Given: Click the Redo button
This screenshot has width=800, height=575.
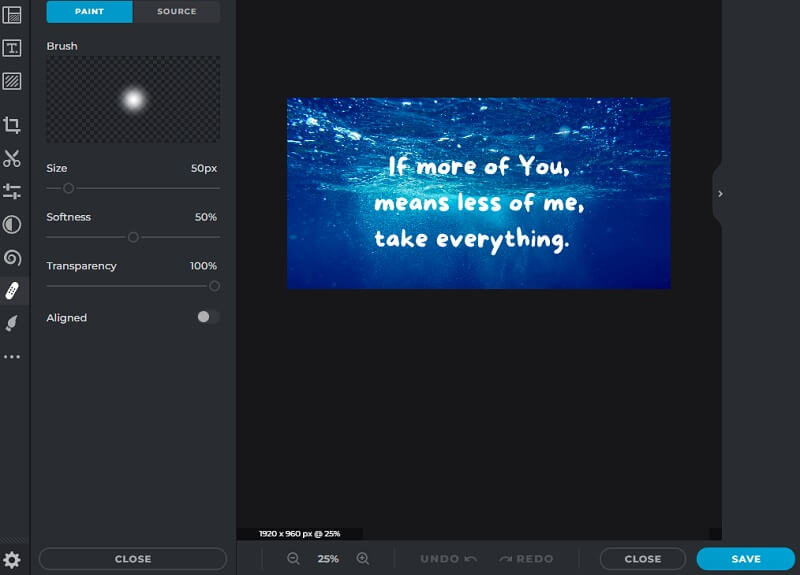Looking at the screenshot, I should (526, 559).
